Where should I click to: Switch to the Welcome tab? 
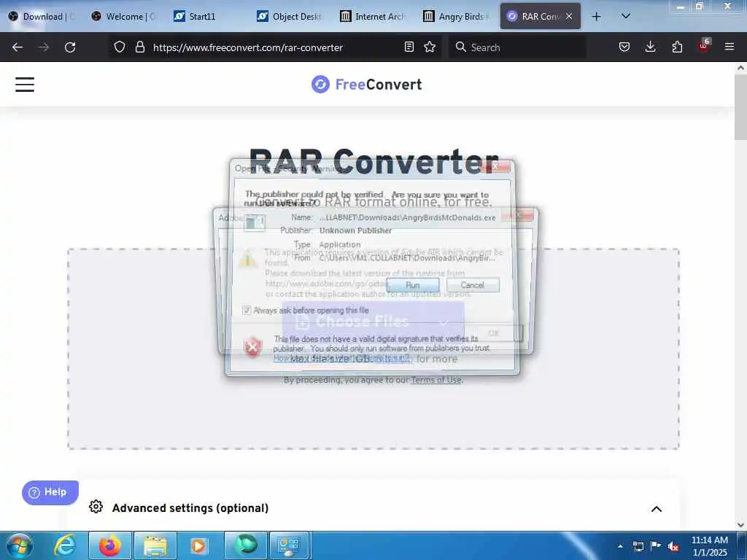pyautogui.click(x=125, y=17)
